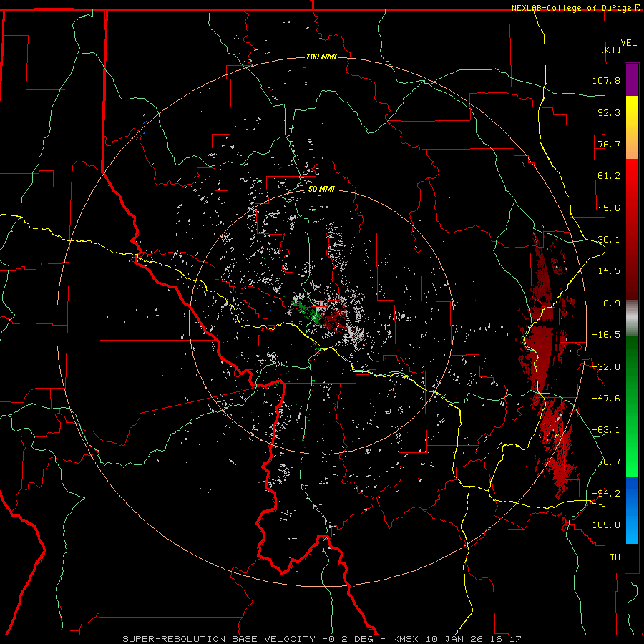Screen dimensions: 644x644
Task: Select the -109.8 velocity scale value
Action: (603, 525)
